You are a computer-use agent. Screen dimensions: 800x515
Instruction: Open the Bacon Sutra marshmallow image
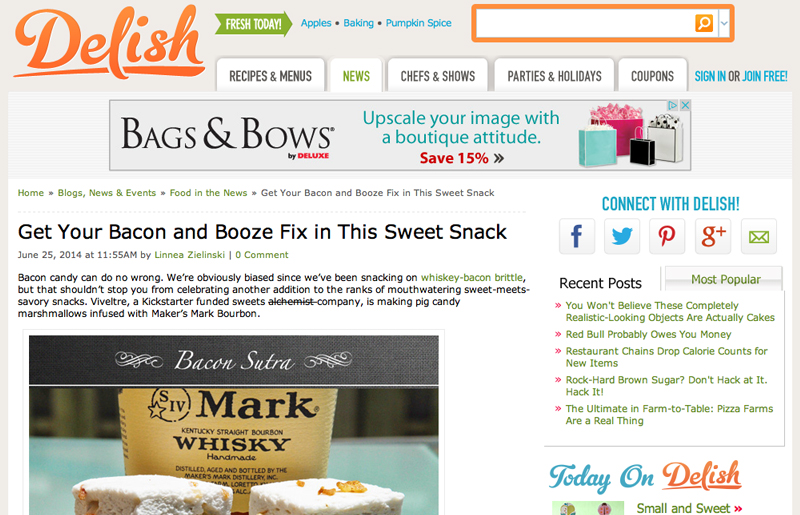[x=234, y=425]
